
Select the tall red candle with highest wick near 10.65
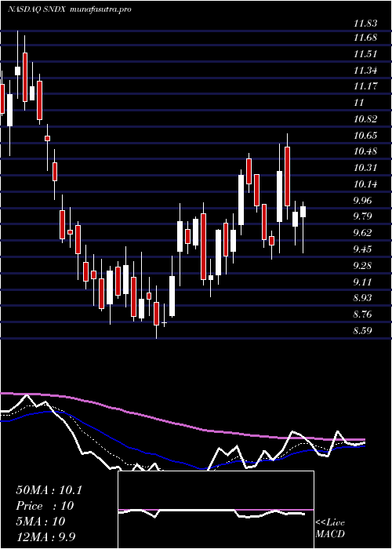click(x=288, y=176)
